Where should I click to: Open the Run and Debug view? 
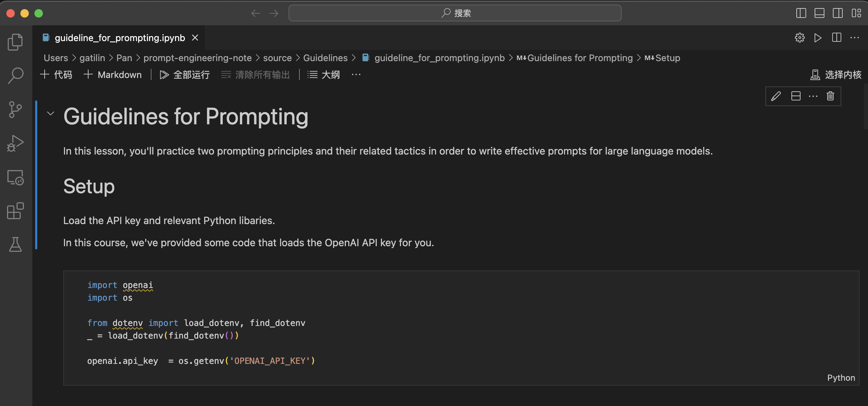click(x=15, y=143)
